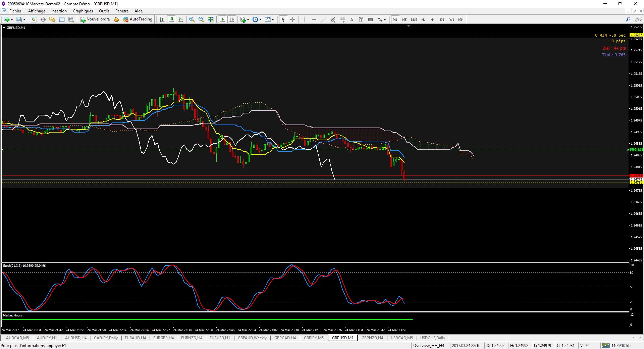Select the Horizontal Line drawing tool
The width and height of the screenshot is (644, 349).
[x=314, y=19]
